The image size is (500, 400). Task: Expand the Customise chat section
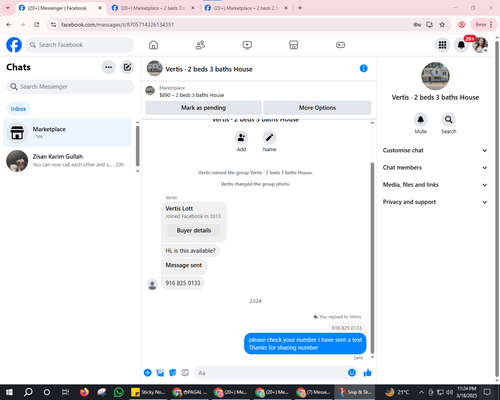(435, 150)
